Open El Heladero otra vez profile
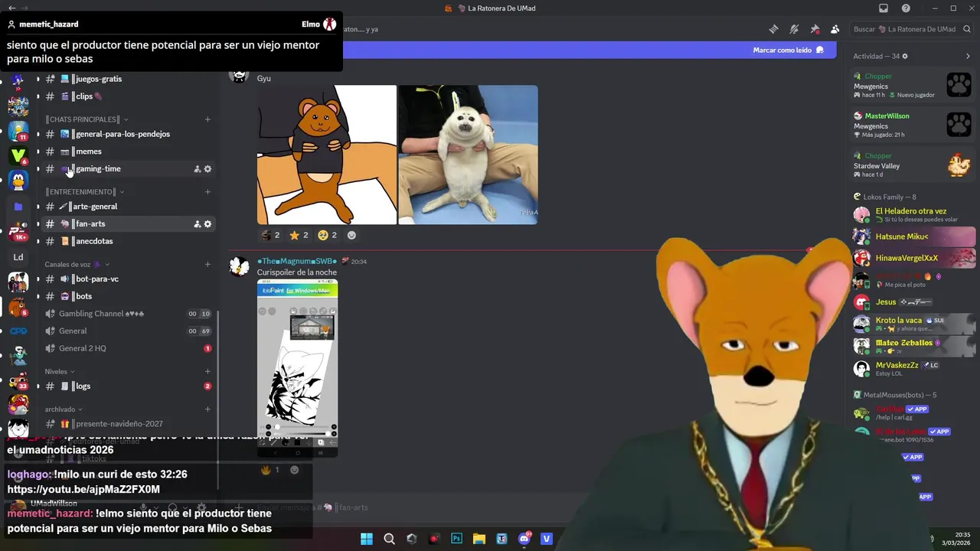 pos(915,214)
